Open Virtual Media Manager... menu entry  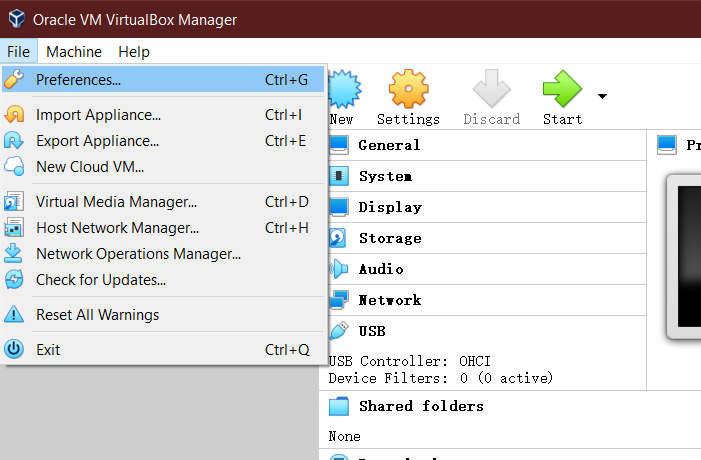pyautogui.click(x=163, y=201)
